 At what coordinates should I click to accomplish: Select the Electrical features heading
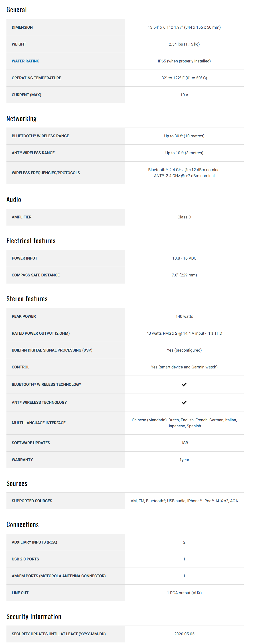31,241
